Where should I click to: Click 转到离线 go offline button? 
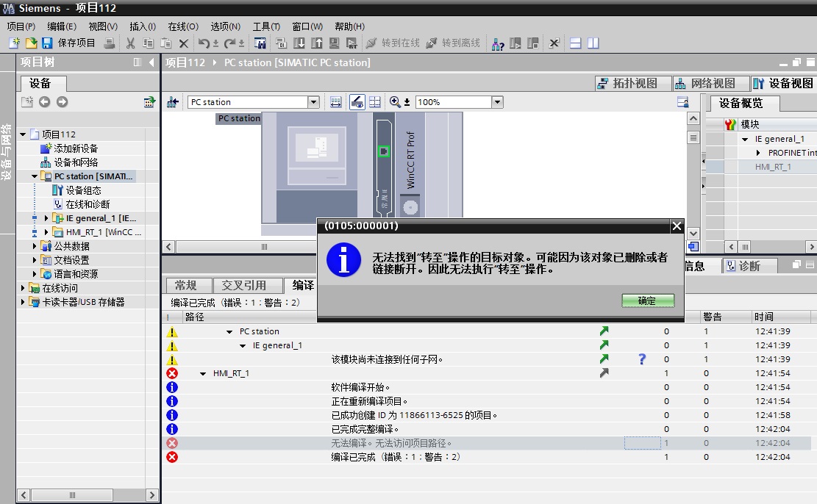453,43
